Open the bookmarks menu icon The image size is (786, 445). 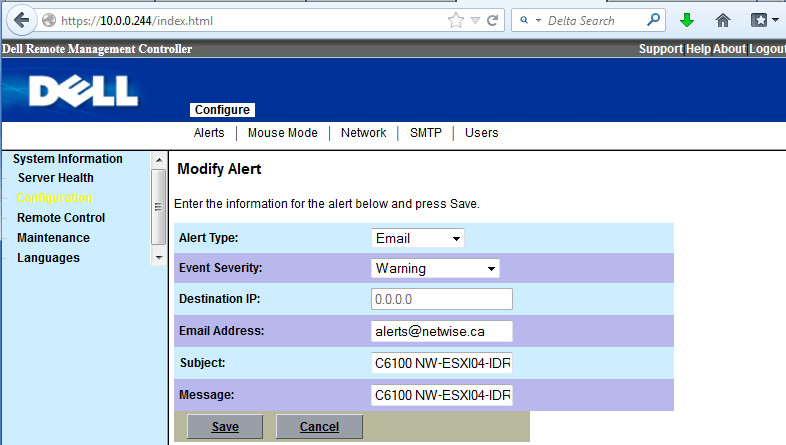point(764,21)
